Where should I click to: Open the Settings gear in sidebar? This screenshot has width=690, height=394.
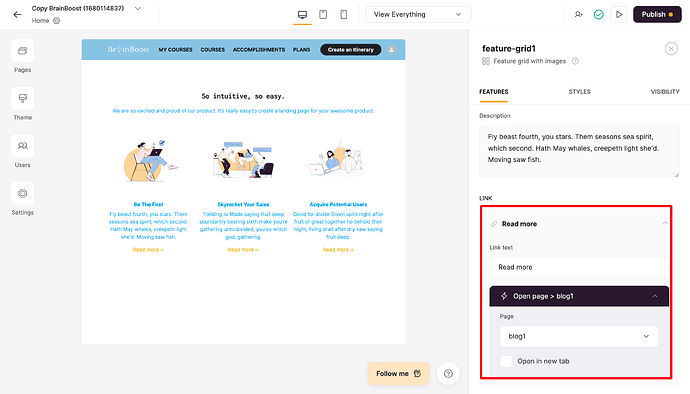pyautogui.click(x=22, y=194)
